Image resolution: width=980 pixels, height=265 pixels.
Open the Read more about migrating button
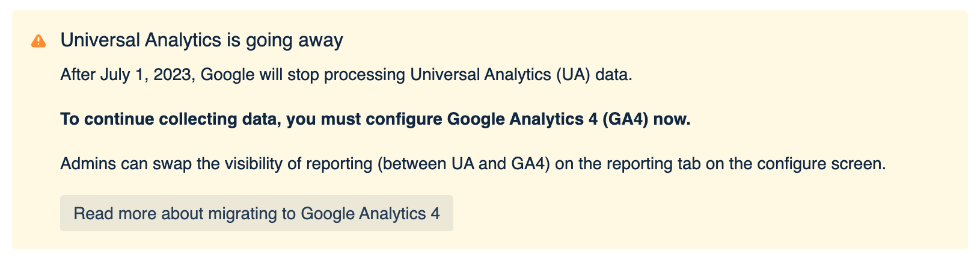tap(256, 213)
